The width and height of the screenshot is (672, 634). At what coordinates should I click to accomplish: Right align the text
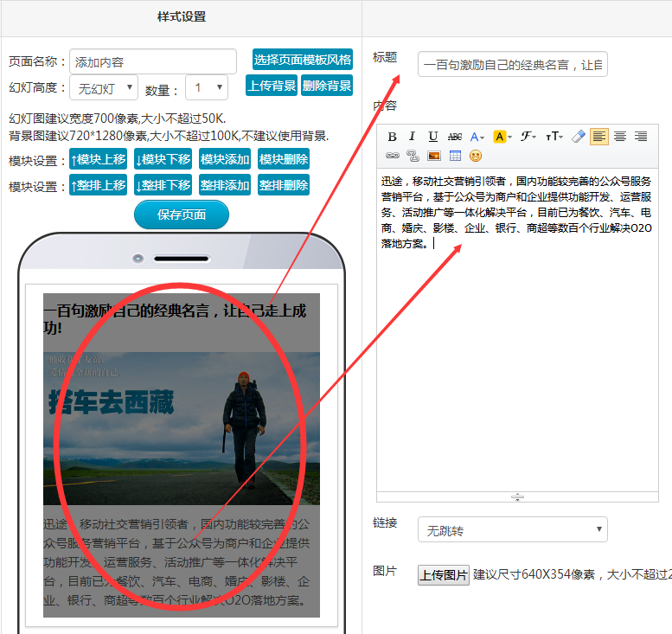pos(641,137)
